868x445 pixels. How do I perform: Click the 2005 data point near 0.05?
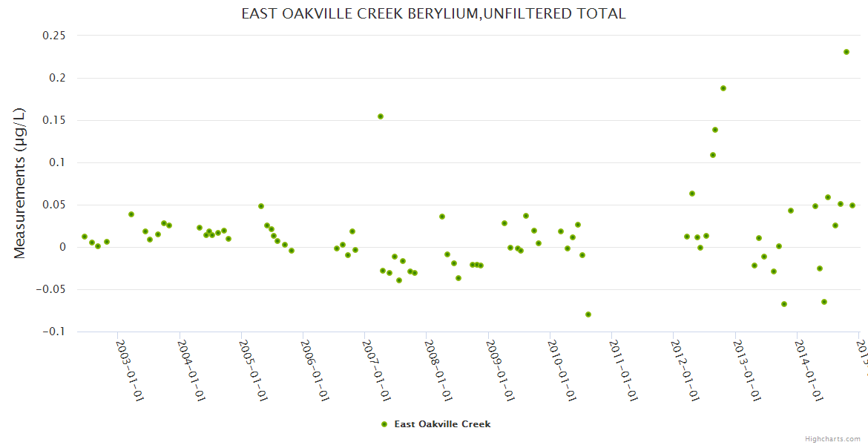tap(261, 206)
